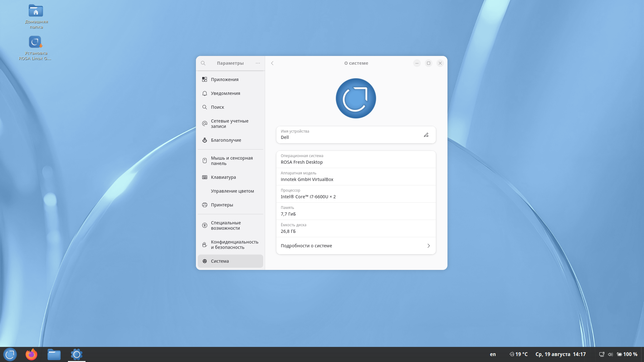Click the Имя устройства Dell field
The width and height of the screenshot is (644, 362).
[x=356, y=135]
